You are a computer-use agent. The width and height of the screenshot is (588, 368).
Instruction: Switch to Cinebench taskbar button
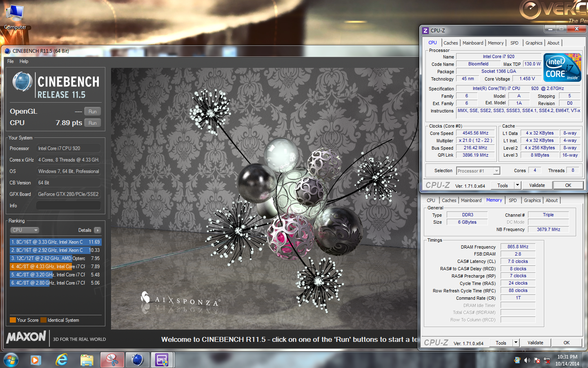(x=137, y=360)
